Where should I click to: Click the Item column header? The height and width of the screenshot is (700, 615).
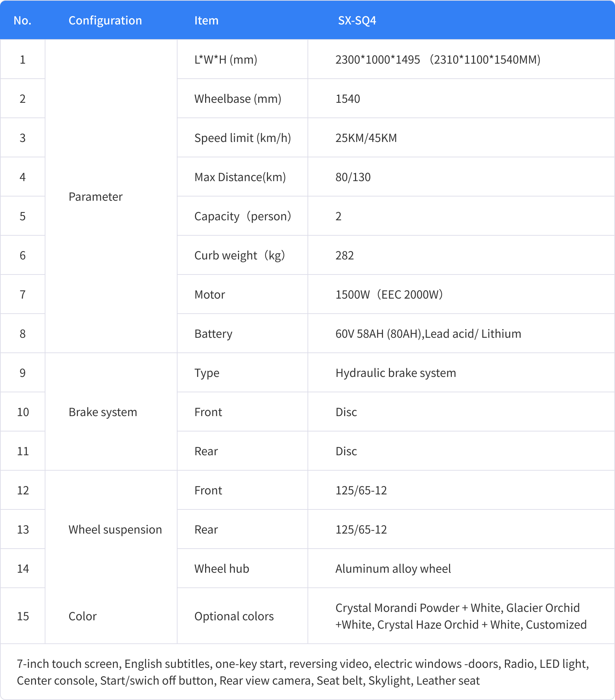point(206,21)
